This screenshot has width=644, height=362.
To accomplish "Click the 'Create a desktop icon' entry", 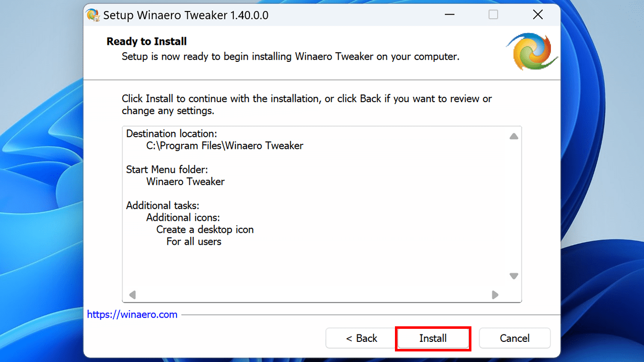I will coord(205,230).
